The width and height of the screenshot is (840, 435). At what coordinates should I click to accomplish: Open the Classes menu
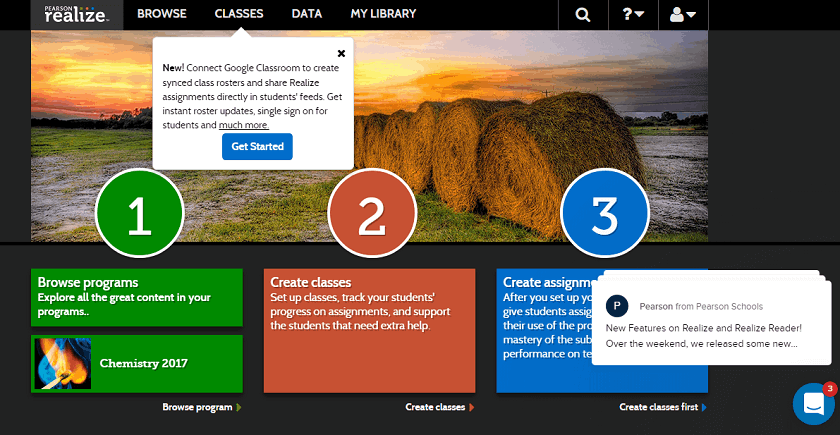click(x=239, y=14)
